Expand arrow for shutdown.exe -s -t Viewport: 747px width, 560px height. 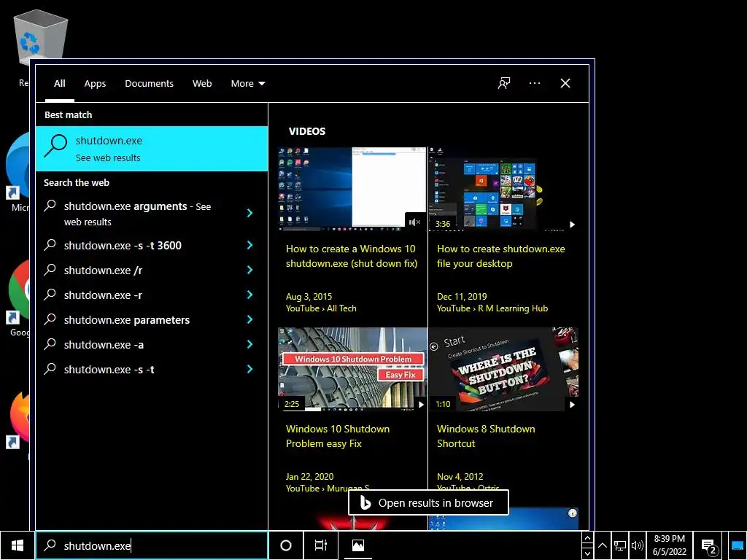coord(249,369)
